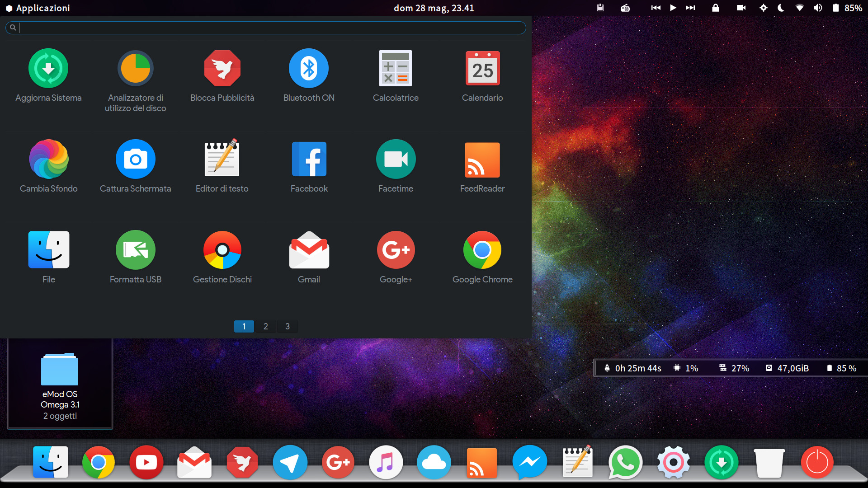Viewport: 868px width, 488px height.
Task: Click the brightness indicator in top panel
Action: point(764,8)
